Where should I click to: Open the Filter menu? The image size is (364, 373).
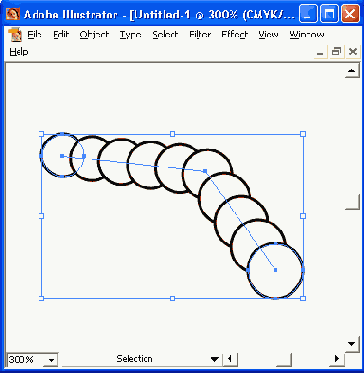[200, 35]
